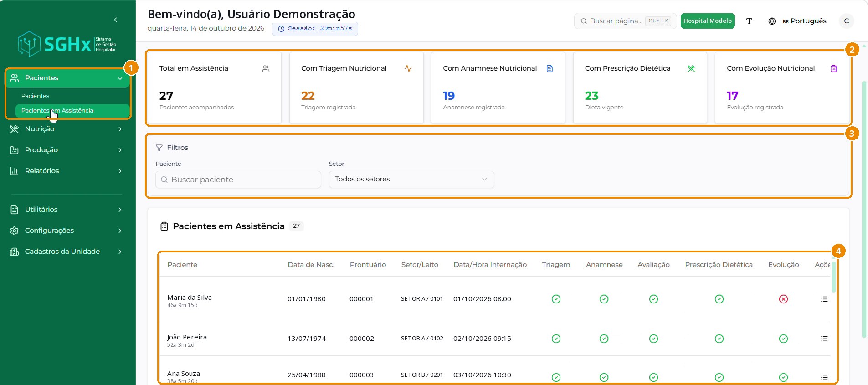Click the Triagem Nutricional pulse icon
Screen dimensions: 868x385
(408, 68)
